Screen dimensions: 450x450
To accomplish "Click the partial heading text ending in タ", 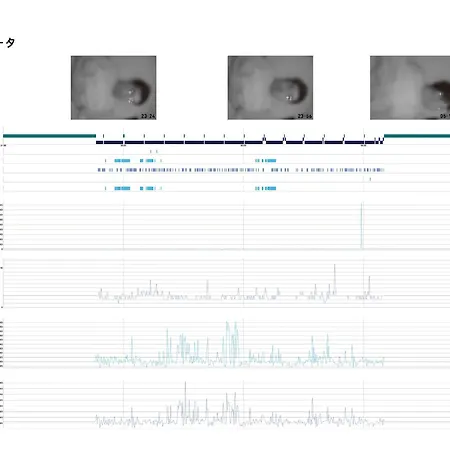I will click(x=7, y=43).
